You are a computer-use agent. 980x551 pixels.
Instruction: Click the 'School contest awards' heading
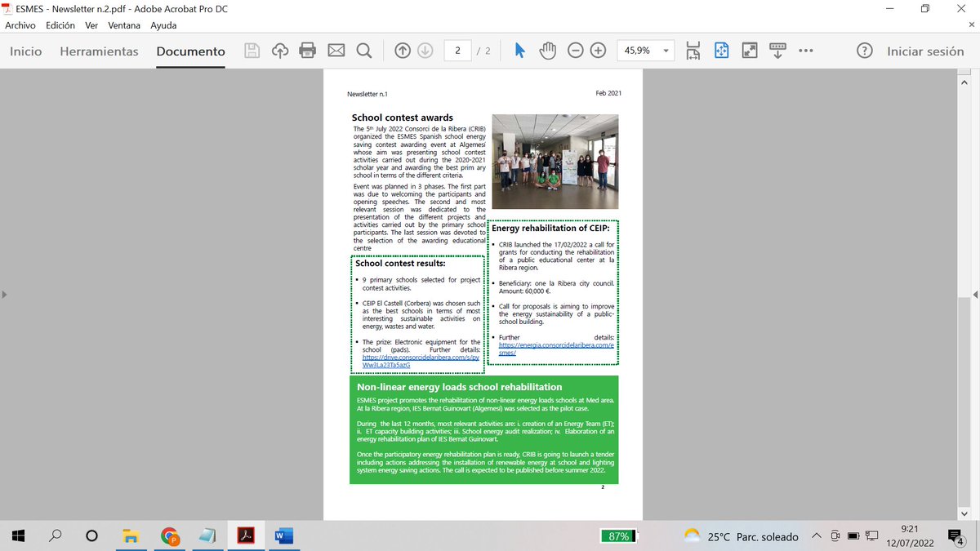pyautogui.click(x=403, y=118)
